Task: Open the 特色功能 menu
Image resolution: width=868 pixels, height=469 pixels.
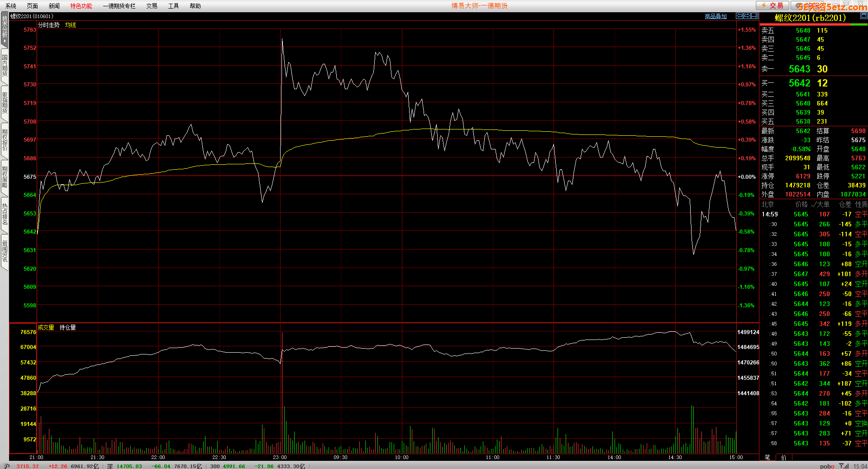Action: pyautogui.click(x=81, y=6)
